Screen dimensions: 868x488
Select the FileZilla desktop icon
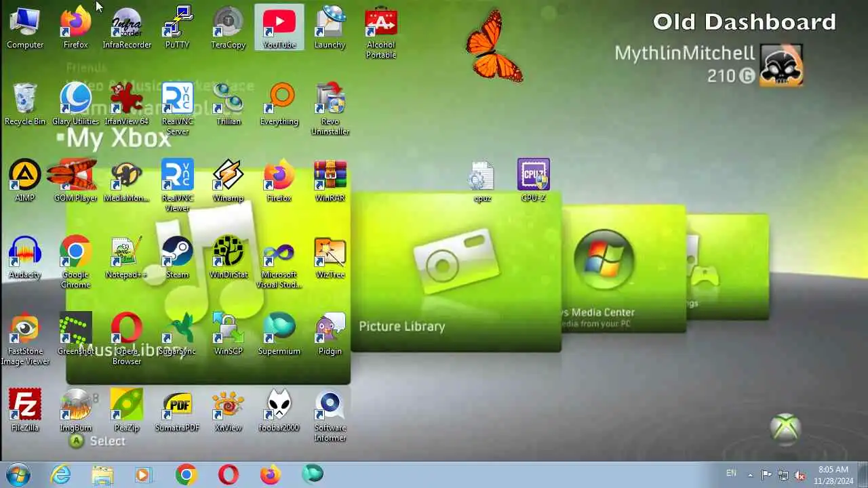(25, 410)
